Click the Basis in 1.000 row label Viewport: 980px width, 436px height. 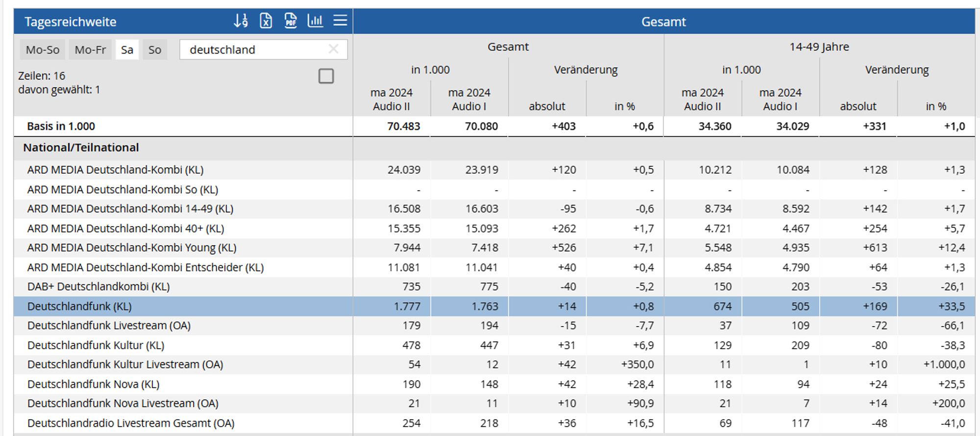61,126
